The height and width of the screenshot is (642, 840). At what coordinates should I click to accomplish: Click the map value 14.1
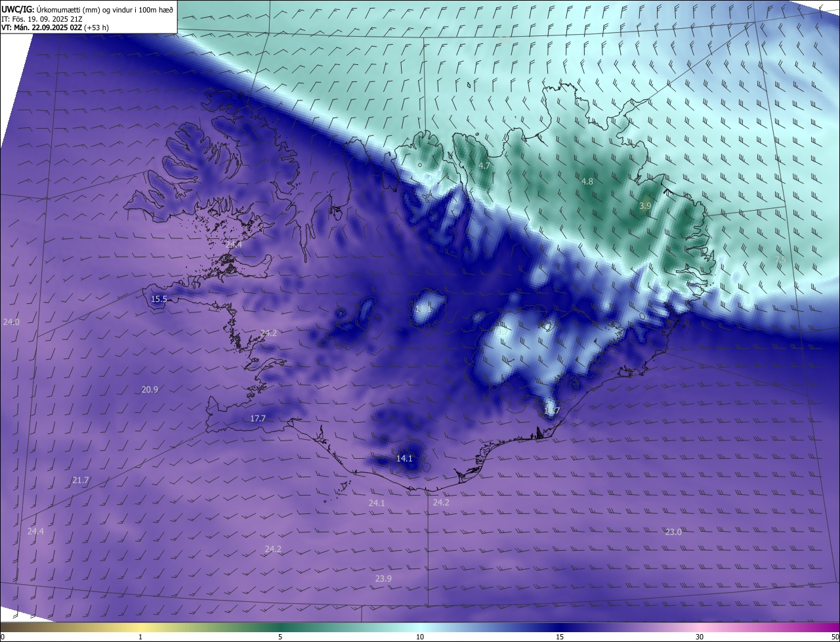click(404, 458)
